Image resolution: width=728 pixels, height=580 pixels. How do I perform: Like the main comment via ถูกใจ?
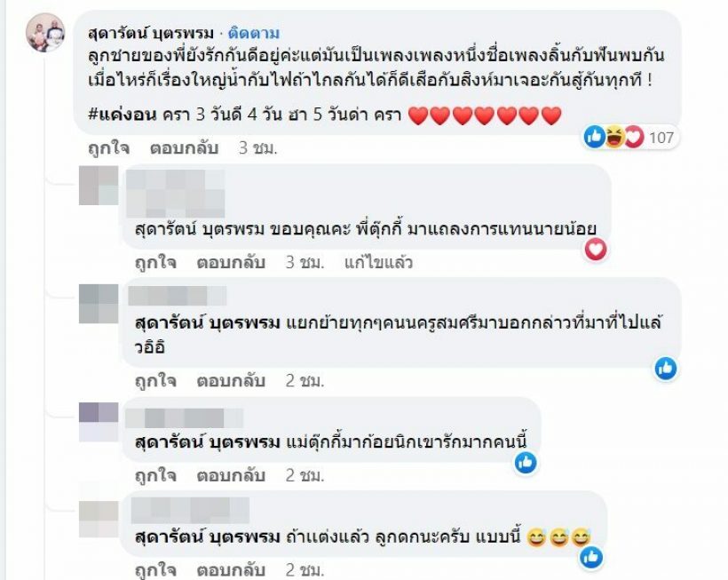pyautogui.click(x=109, y=148)
